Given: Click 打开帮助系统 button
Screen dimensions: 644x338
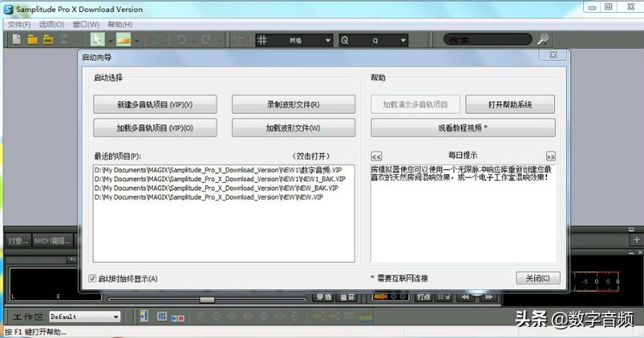Looking at the screenshot, I should pos(510,105).
